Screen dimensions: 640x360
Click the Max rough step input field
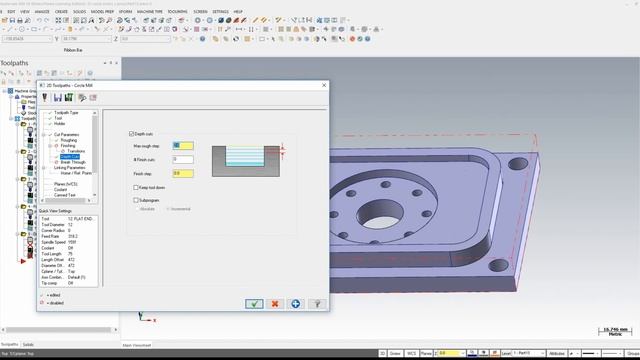tap(183, 145)
